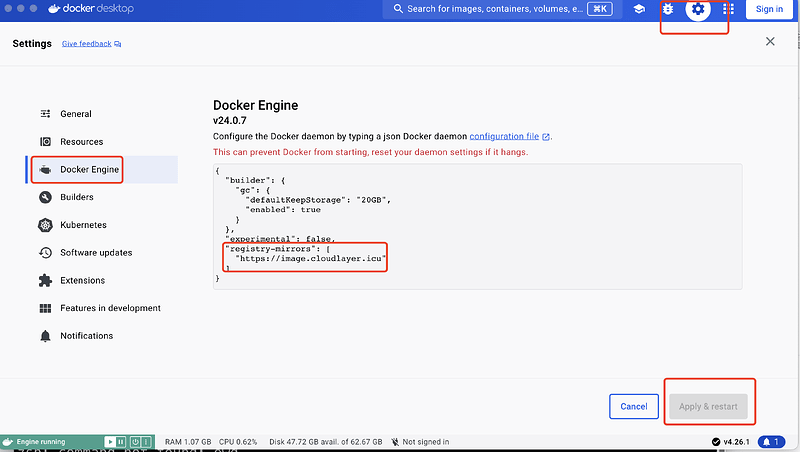Open Features in development section
800x452 pixels.
pyautogui.click(x=102, y=308)
